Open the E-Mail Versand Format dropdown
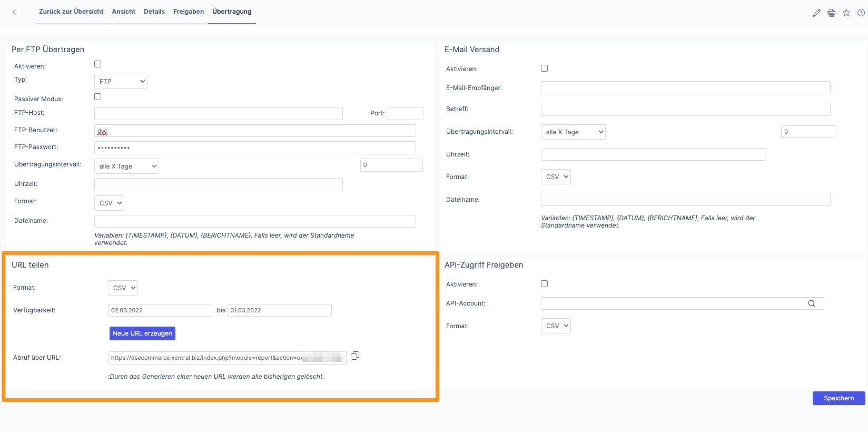The width and height of the screenshot is (868, 433). 556,176
